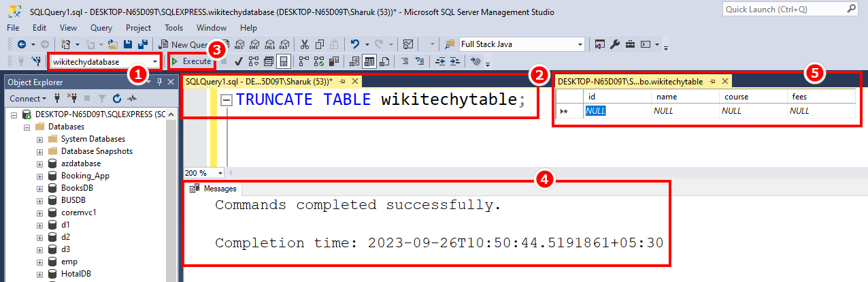Viewport: 868px width, 282px height.
Task: Click the Open File folder icon
Action: tap(113, 44)
